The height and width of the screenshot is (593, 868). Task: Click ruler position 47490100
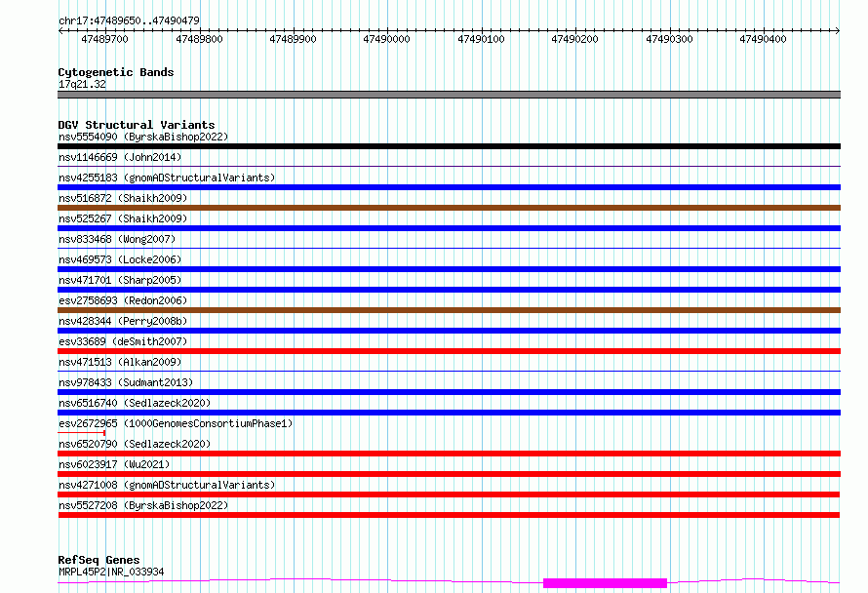(x=481, y=39)
